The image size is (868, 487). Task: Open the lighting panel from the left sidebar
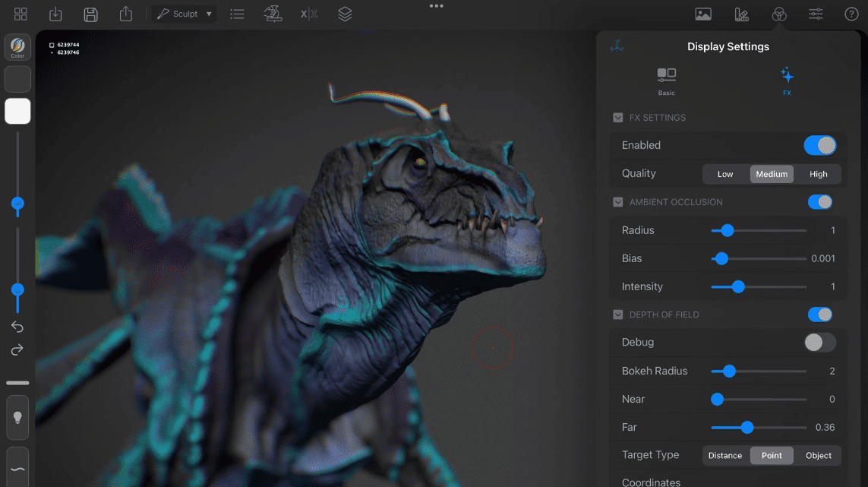tap(17, 417)
